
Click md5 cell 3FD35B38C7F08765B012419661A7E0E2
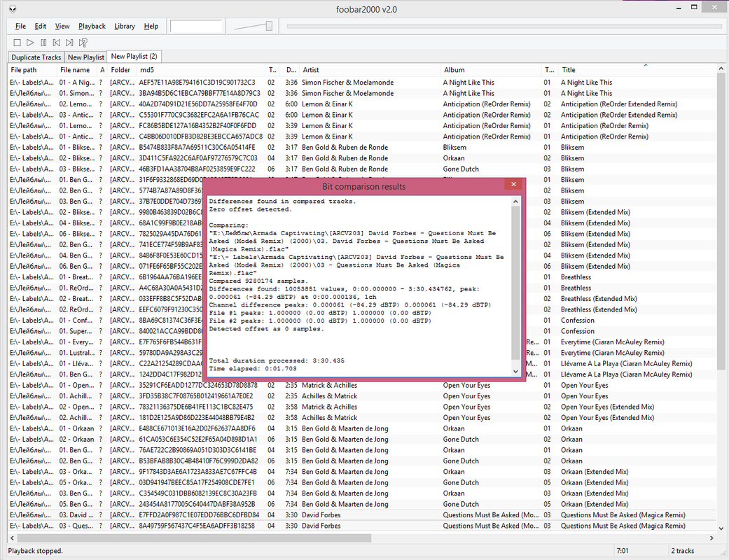point(196,396)
